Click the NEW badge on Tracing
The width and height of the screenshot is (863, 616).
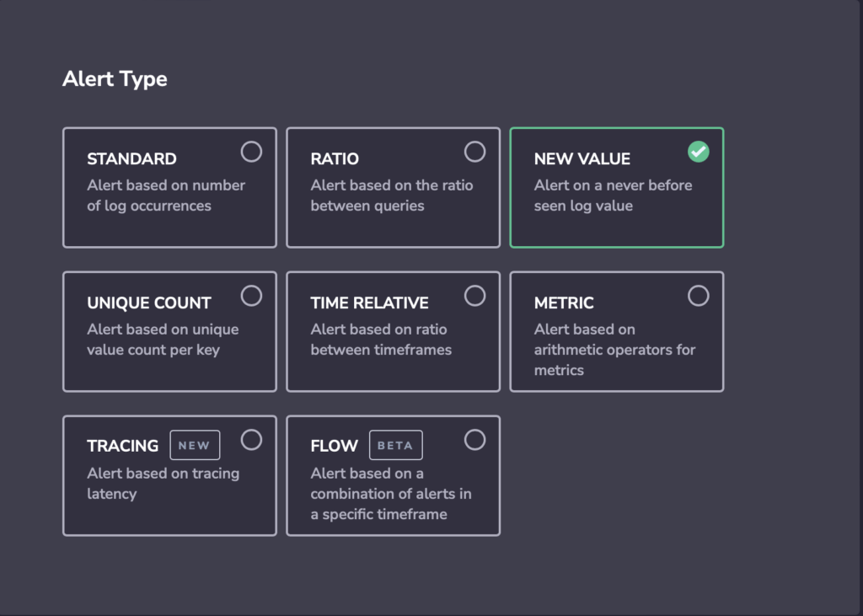pyautogui.click(x=195, y=445)
